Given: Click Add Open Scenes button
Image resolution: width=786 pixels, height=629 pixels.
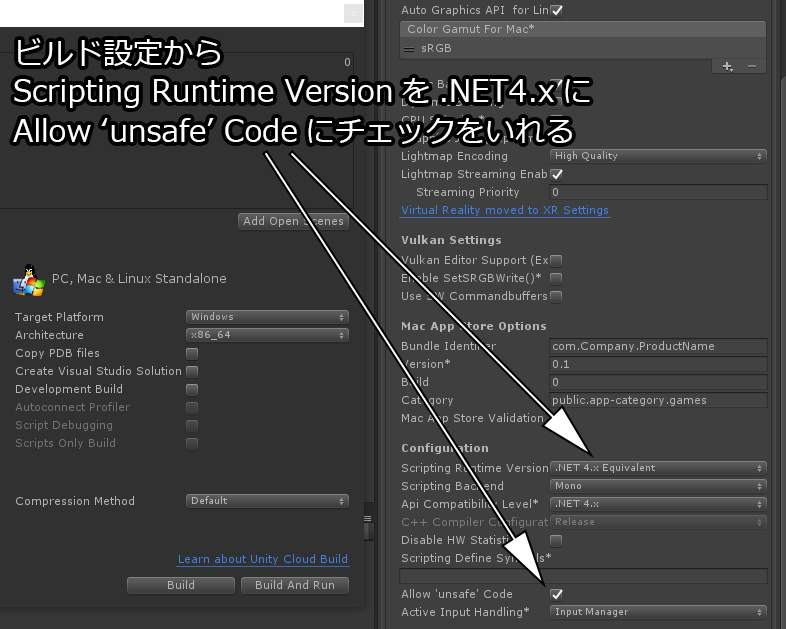Looking at the screenshot, I should [x=293, y=222].
